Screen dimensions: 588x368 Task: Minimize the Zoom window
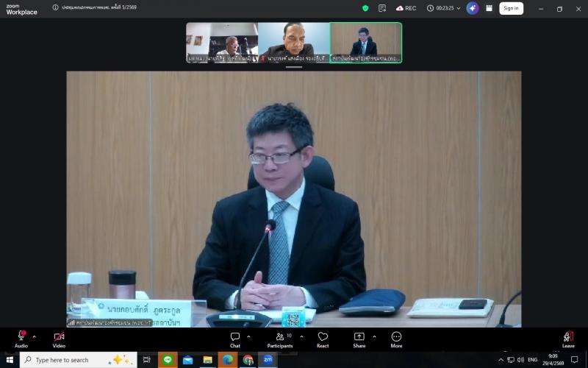pos(541,9)
